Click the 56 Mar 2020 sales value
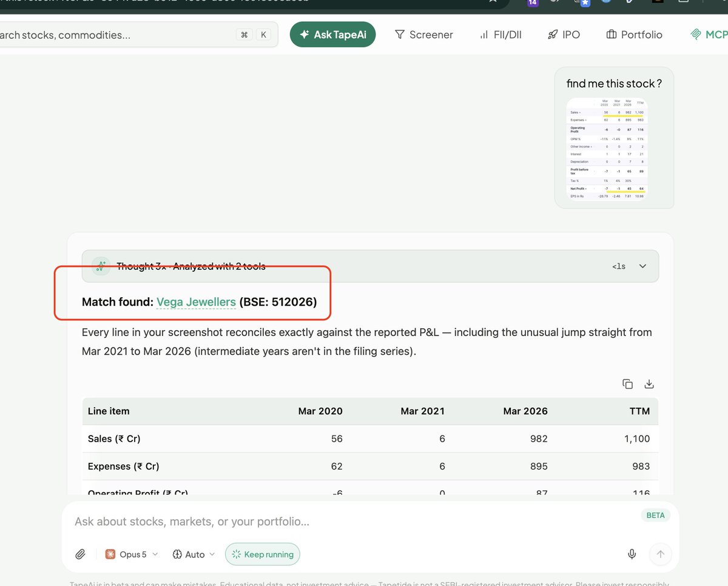The image size is (728, 586). pos(337,439)
